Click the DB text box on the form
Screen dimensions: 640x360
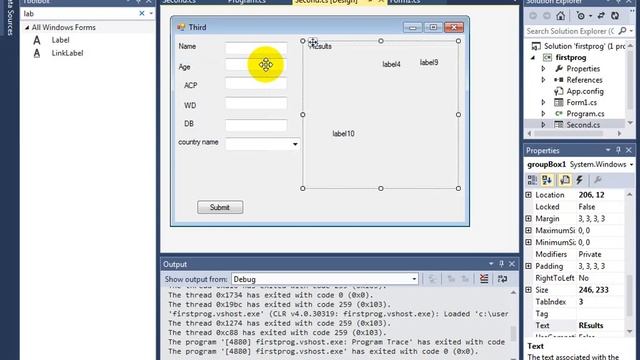click(x=256, y=125)
